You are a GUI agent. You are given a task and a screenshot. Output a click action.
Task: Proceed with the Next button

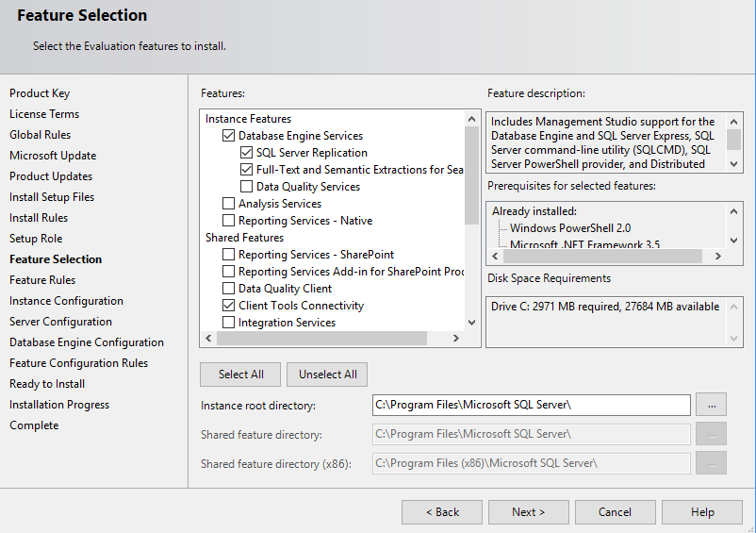point(528,512)
